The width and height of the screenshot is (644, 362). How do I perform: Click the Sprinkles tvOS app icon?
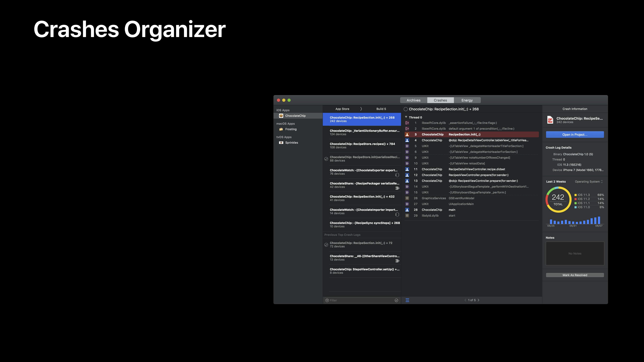pyautogui.click(x=281, y=143)
